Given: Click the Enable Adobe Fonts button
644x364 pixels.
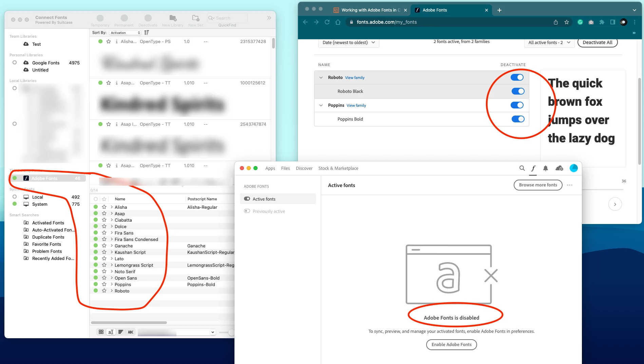Looking at the screenshot, I should pos(451,345).
